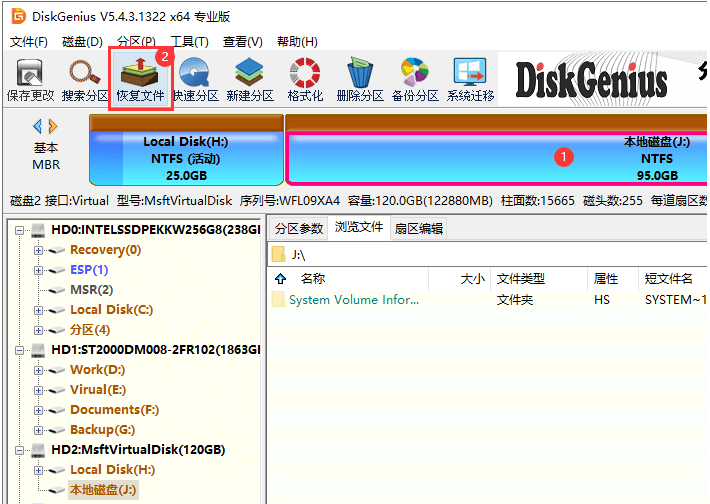The image size is (710, 504).
Task: Select the 快速分区 (Quick Partition) icon
Action: (195, 80)
